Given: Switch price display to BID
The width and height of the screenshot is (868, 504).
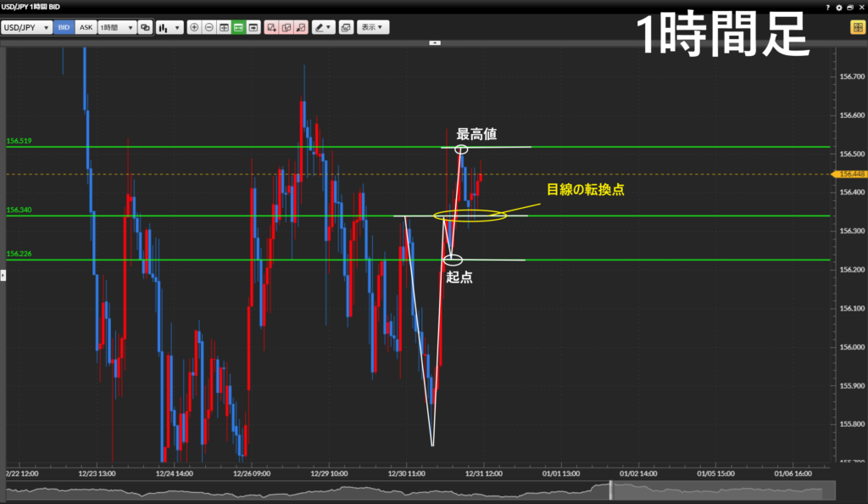Looking at the screenshot, I should [x=64, y=27].
